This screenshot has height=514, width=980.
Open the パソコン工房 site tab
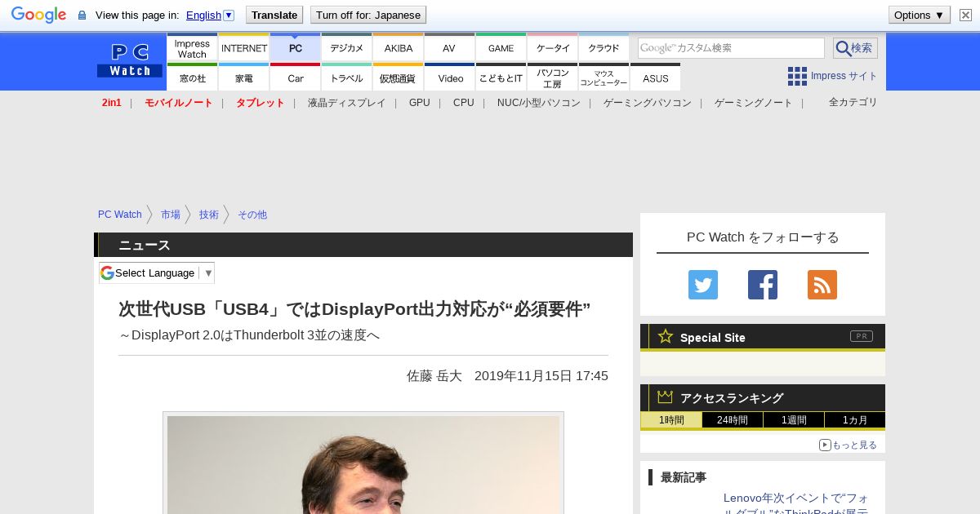tap(553, 78)
